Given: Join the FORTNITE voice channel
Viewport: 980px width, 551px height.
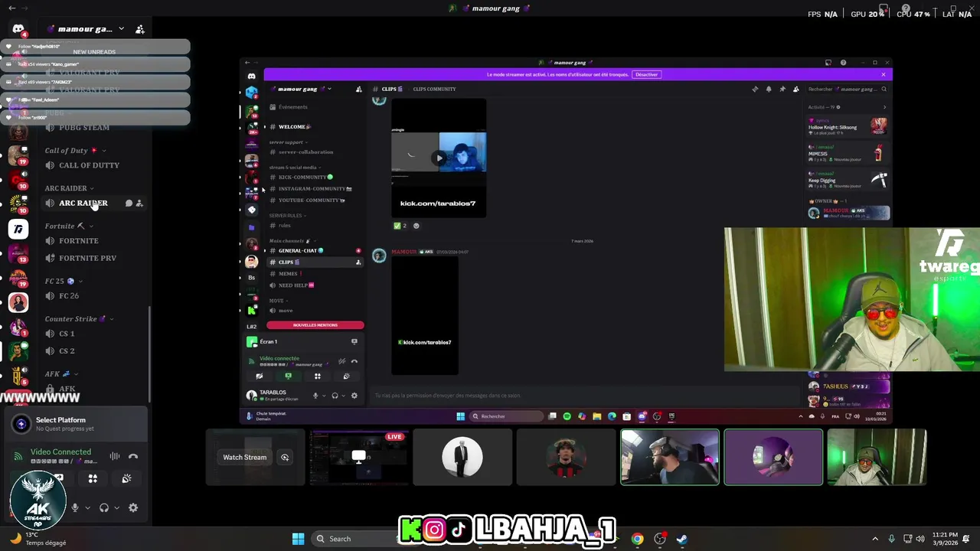Looking at the screenshot, I should [x=79, y=241].
